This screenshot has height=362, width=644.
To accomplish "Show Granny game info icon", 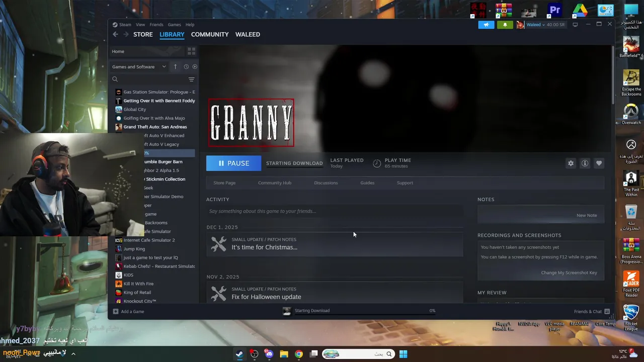I will point(585,163).
